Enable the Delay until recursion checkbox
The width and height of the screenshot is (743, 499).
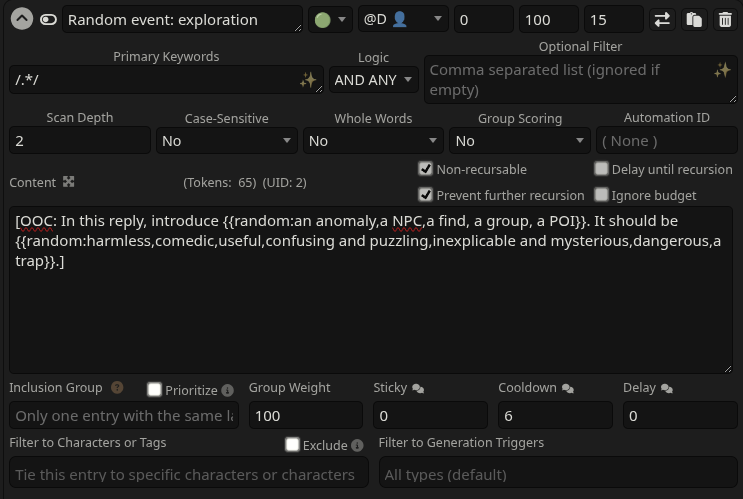pyautogui.click(x=601, y=169)
